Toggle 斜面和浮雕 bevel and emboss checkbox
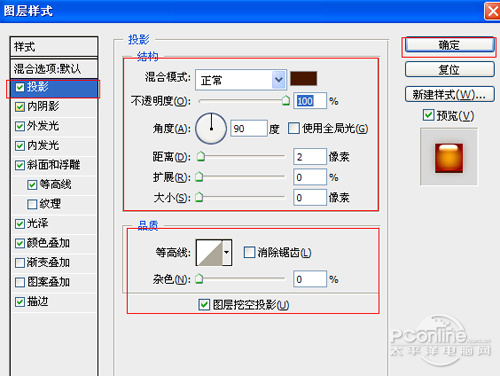 coord(20,165)
